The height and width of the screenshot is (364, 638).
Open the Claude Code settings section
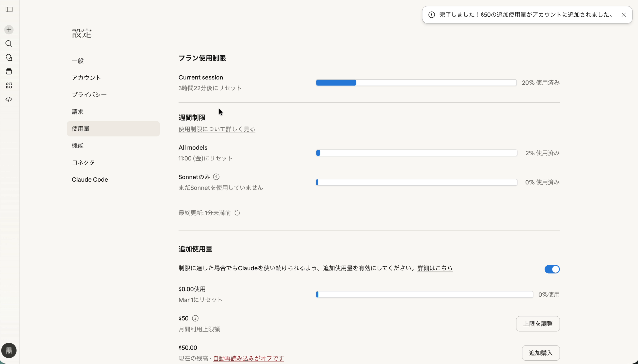(x=90, y=179)
